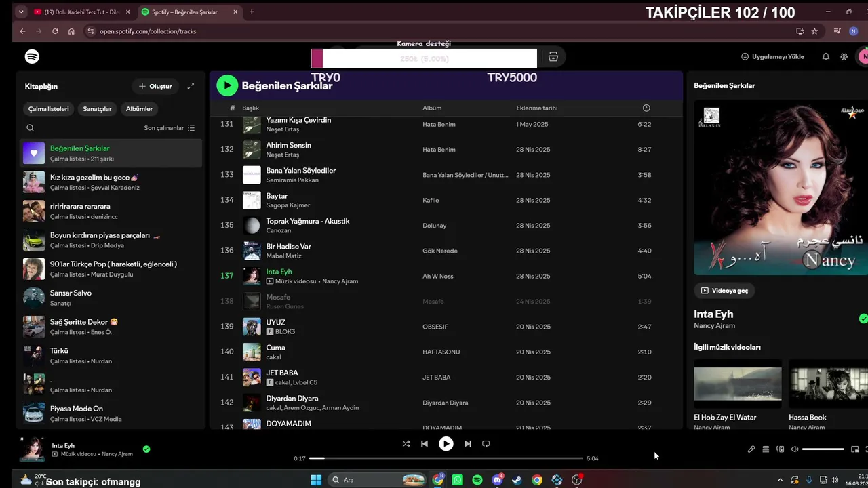This screenshot has width=868, height=488.
Task: Open the notifications bell in Spotify
Action: tap(825, 57)
